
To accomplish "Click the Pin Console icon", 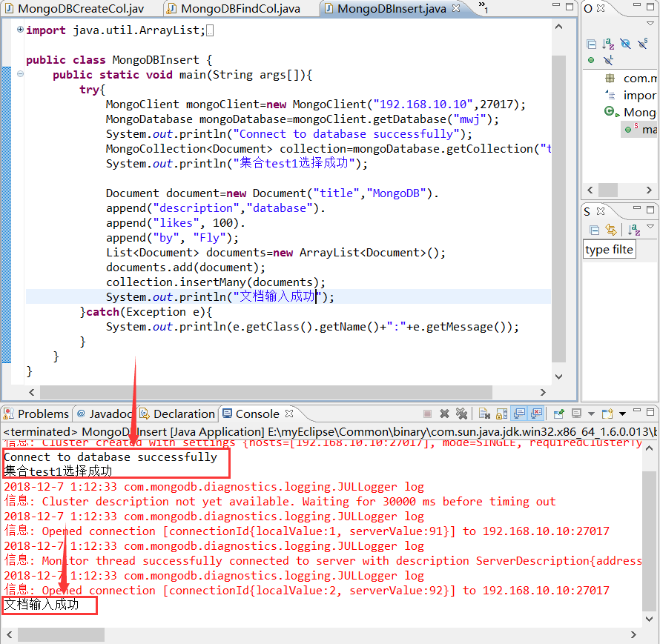I will (558, 415).
